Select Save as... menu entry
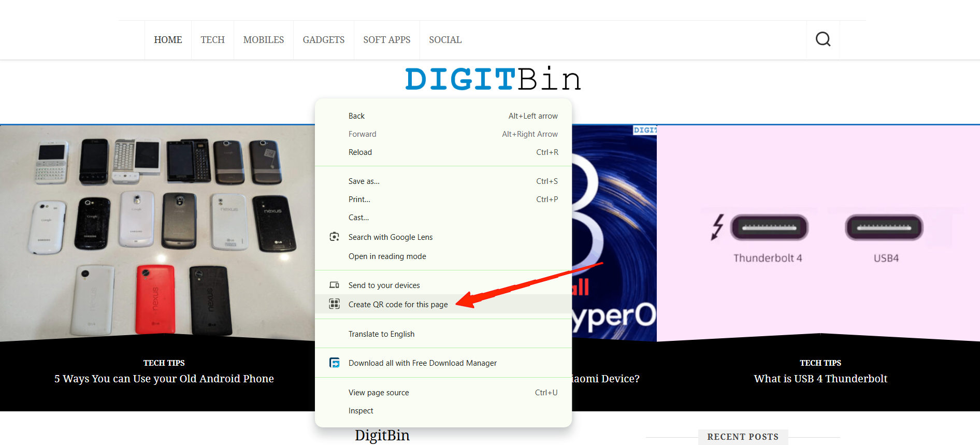 pos(443,181)
